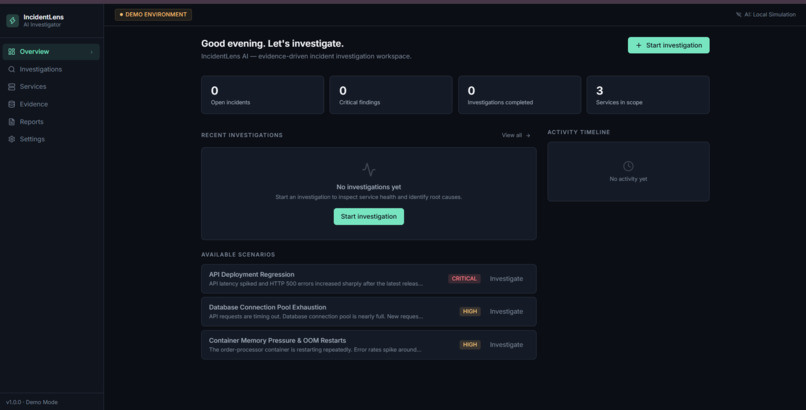
Task: Open Settings from the sidebar
Action: point(51,139)
